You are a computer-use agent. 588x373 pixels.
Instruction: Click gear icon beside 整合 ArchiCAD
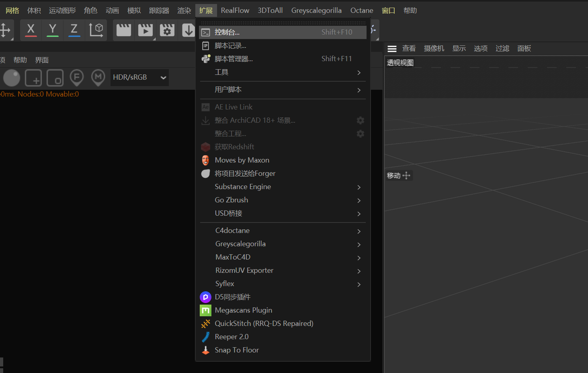click(x=361, y=120)
